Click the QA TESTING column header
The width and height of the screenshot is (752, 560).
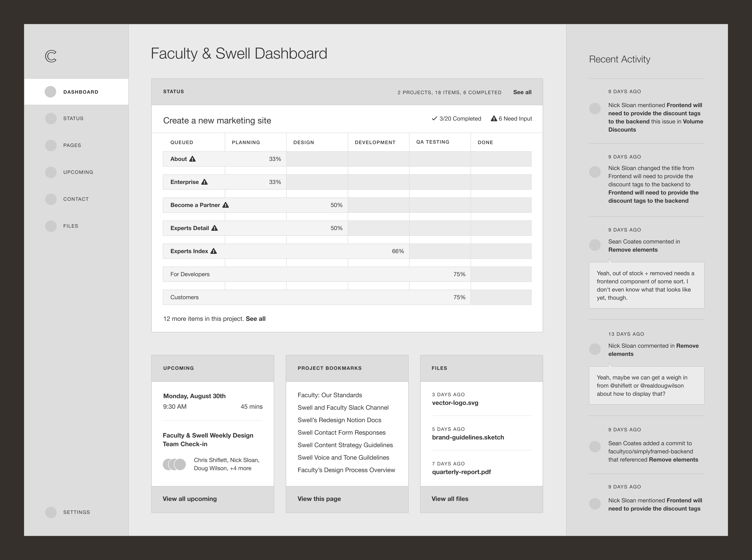coord(432,142)
